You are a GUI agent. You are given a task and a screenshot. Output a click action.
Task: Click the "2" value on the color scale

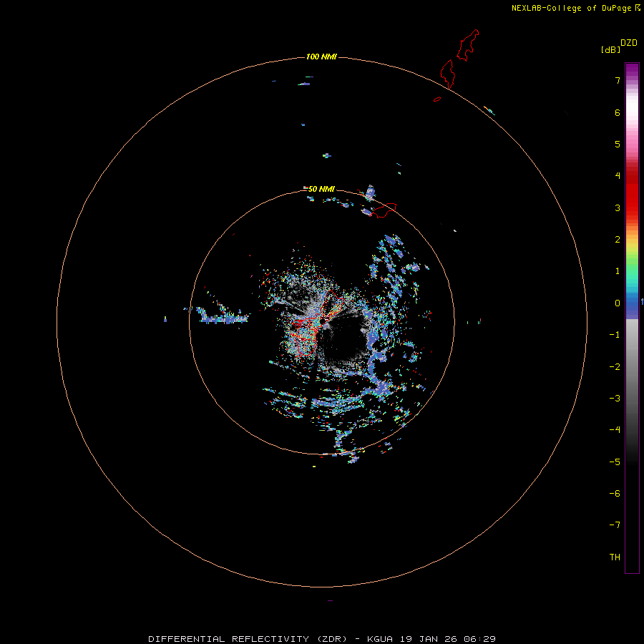618,240
